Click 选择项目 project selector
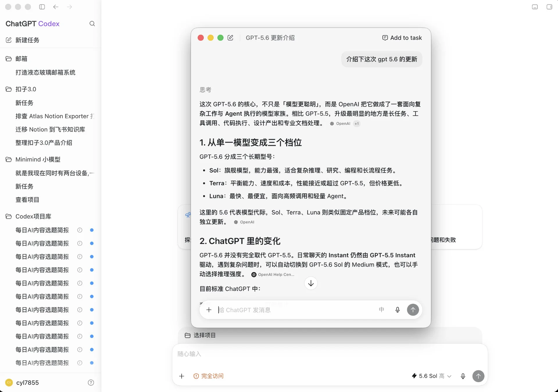The image size is (558, 392). coord(201,335)
